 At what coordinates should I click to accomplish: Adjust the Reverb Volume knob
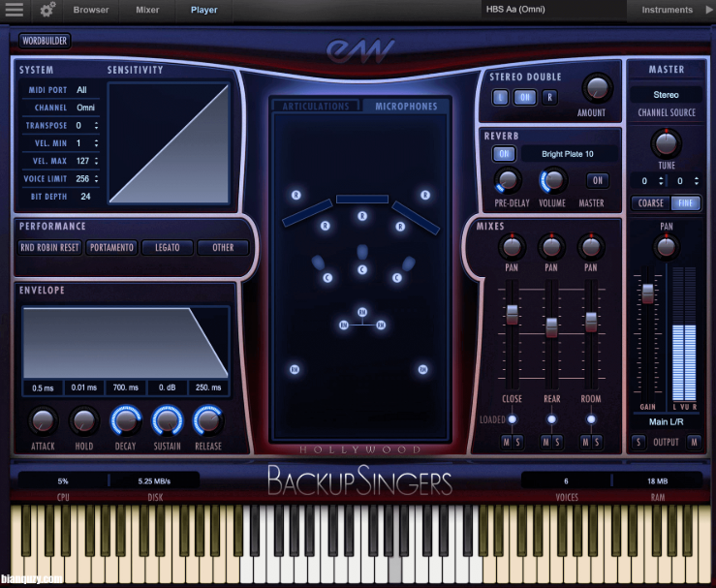click(553, 180)
